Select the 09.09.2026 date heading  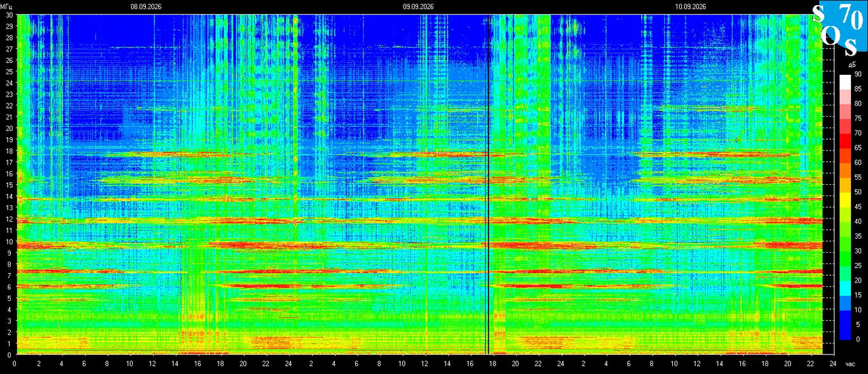pyautogui.click(x=418, y=6)
